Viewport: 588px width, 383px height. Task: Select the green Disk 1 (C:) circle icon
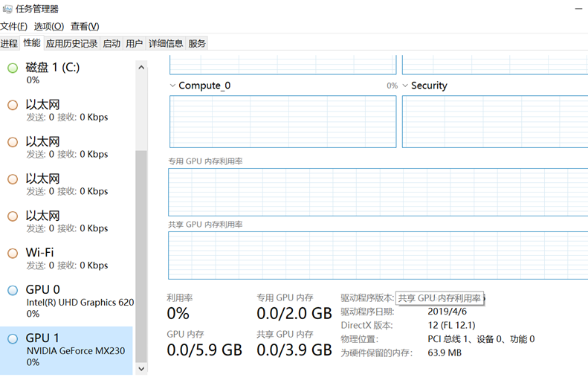(x=13, y=68)
